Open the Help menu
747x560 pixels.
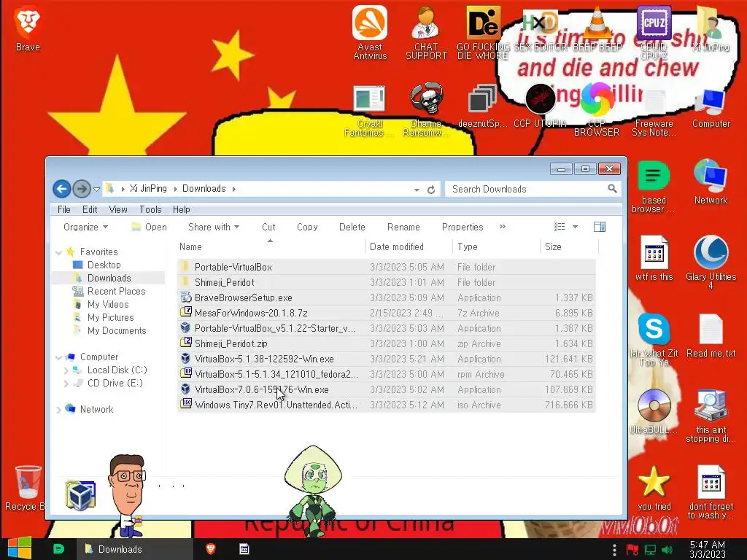pyautogui.click(x=181, y=209)
